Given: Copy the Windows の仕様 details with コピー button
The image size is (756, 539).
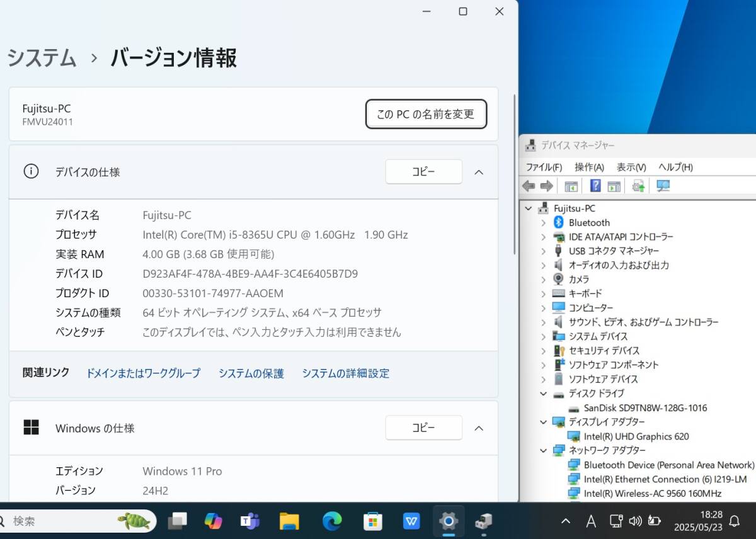Looking at the screenshot, I should [423, 428].
